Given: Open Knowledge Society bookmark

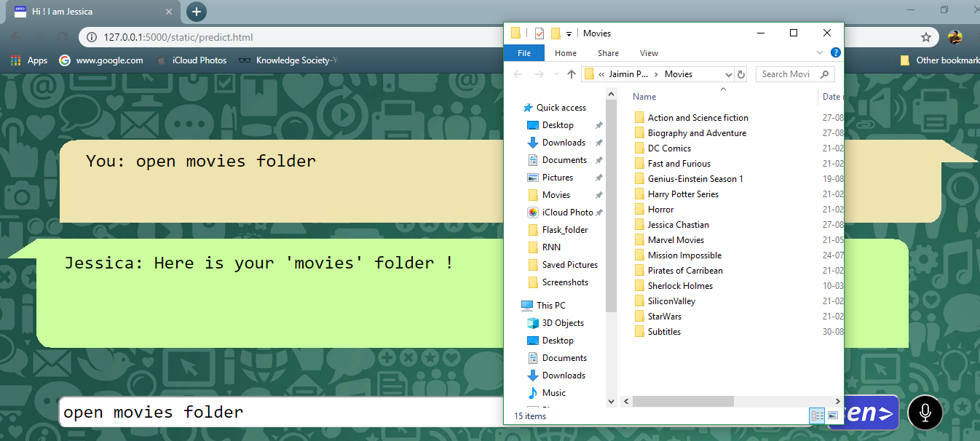Looking at the screenshot, I should point(289,60).
